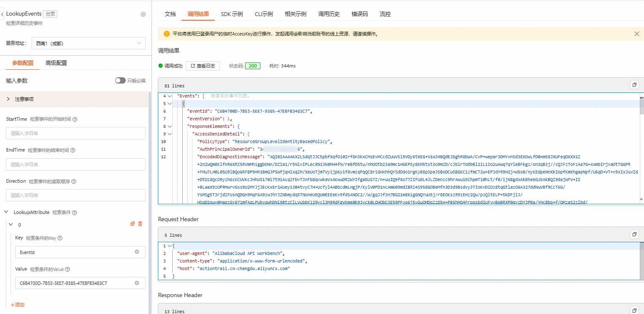Duplicate LookupAttribute item 0 with copy icon
Viewport: 644px width, 314px height.
[133, 224]
